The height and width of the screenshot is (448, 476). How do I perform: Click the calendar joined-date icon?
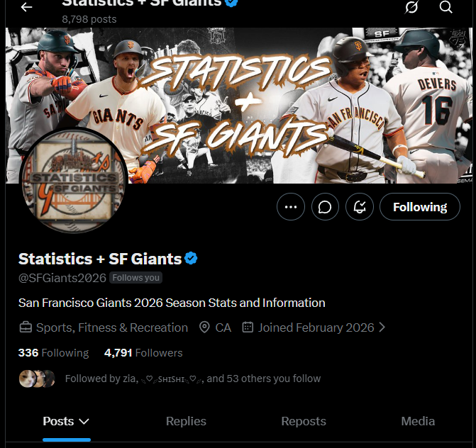[248, 327]
